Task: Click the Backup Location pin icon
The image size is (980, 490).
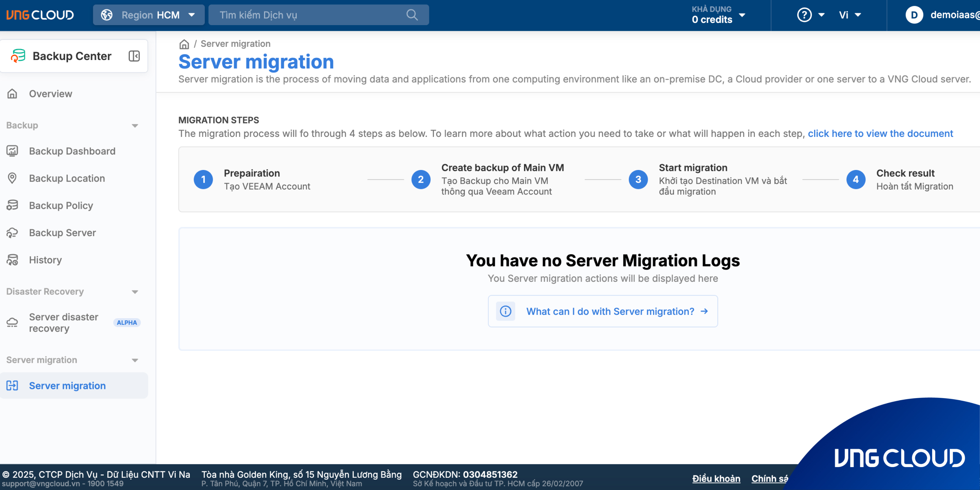Action: pos(12,178)
